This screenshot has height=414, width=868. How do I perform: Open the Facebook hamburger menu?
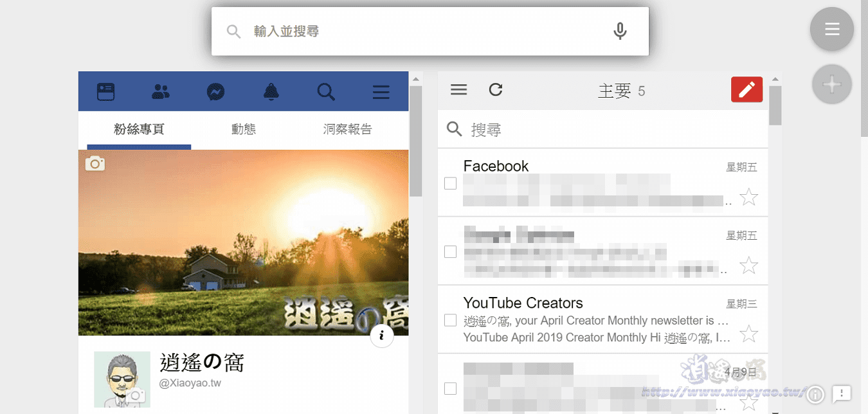tap(381, 93)
